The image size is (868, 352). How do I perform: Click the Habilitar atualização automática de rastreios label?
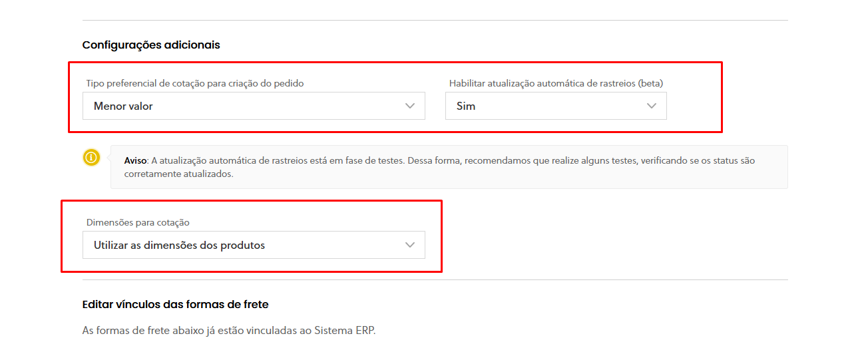pyautogui.click(x=556, y=83)
